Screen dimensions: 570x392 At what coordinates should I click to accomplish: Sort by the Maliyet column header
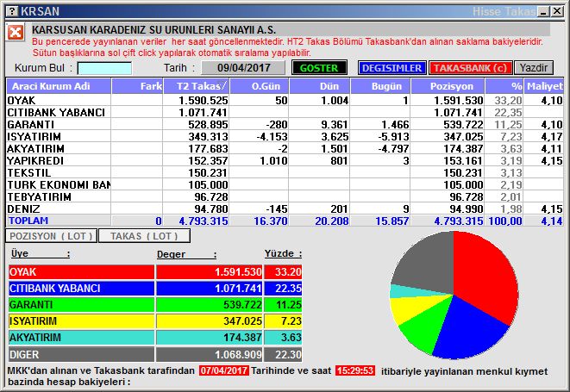544,86
